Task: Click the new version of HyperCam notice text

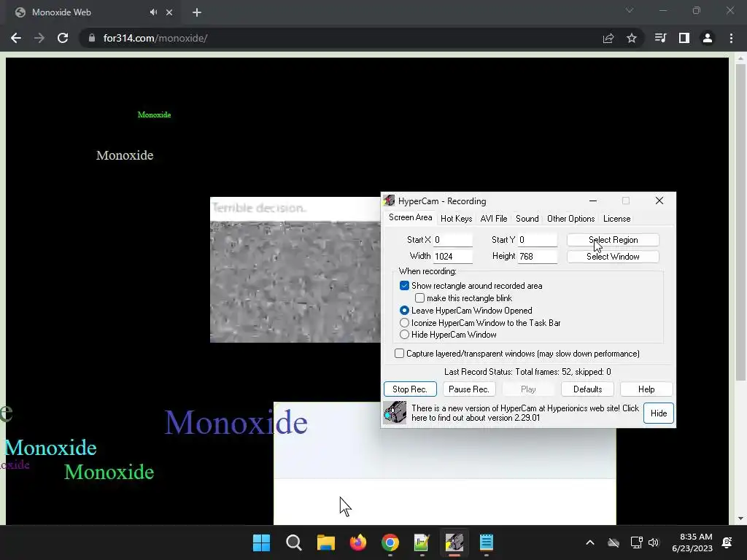Action: pyautogui.click(x=525, y=413)
